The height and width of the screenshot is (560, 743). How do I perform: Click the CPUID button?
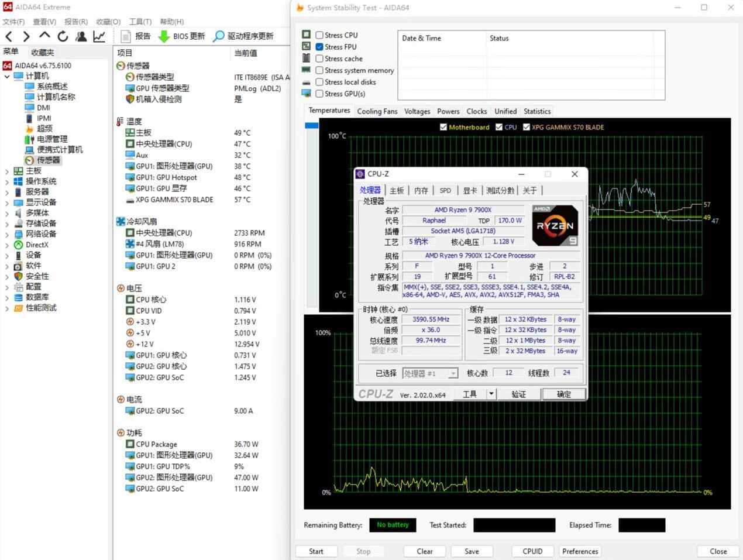pyautogui.click(x=532, y=551)
